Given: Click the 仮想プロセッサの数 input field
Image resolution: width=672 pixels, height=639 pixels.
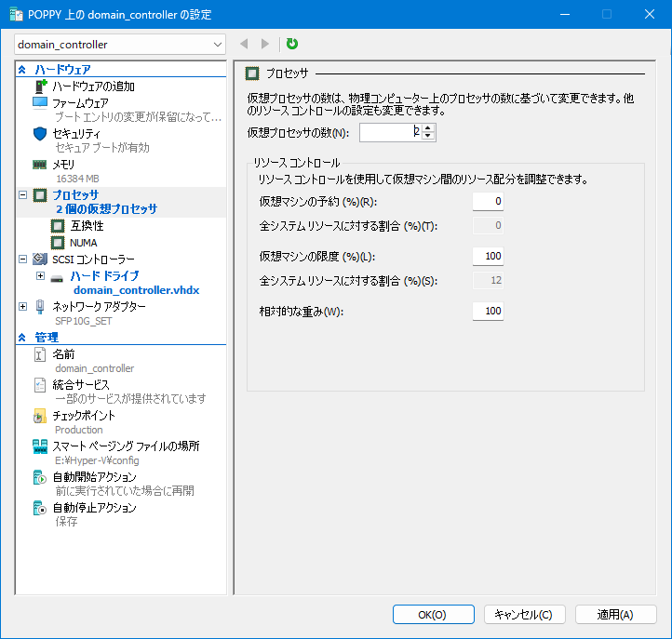Looking at the screenshot, I should [390, 132].
